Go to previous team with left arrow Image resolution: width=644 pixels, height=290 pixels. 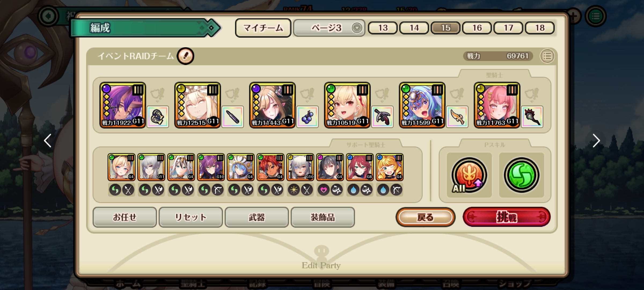(48, 141)
